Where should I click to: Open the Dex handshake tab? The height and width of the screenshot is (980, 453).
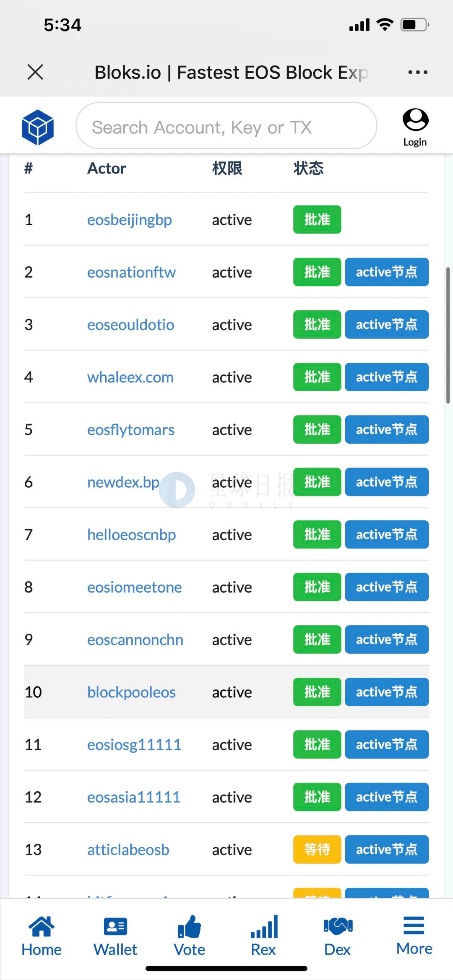338,936
